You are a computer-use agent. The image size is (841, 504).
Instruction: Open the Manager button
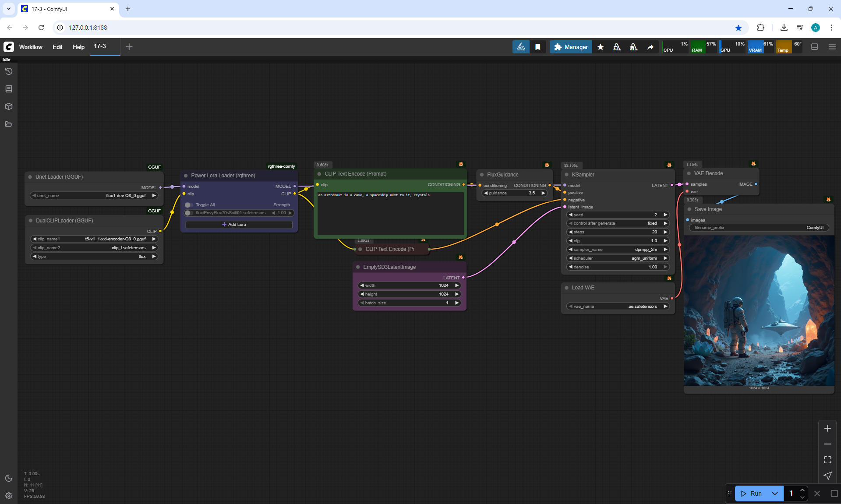[x=571, y=47]
